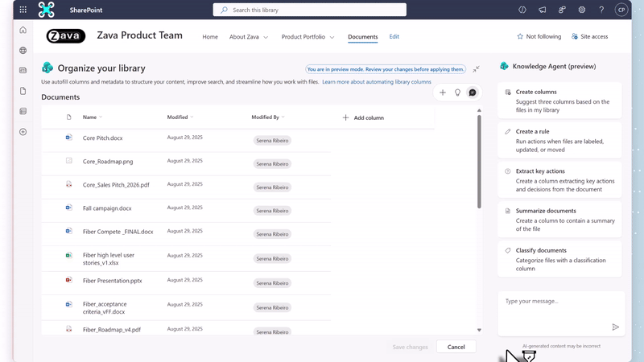Toggle the chat bubble icon above table
This screenshot has width=644, height=362.
tap(473, 93)
